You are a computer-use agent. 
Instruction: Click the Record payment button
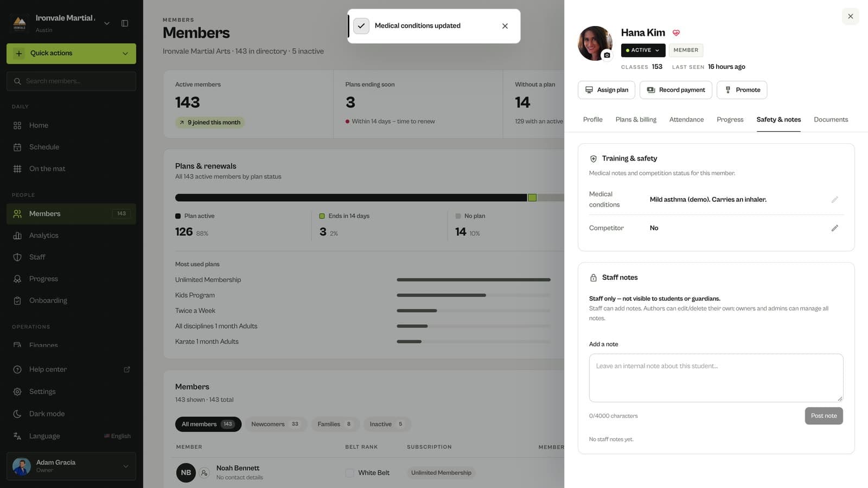[676, 90]
